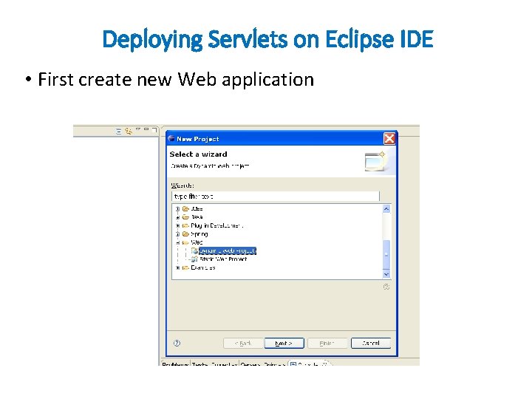Open the help question mark icon
532x399 pixels.
(177, 343)
